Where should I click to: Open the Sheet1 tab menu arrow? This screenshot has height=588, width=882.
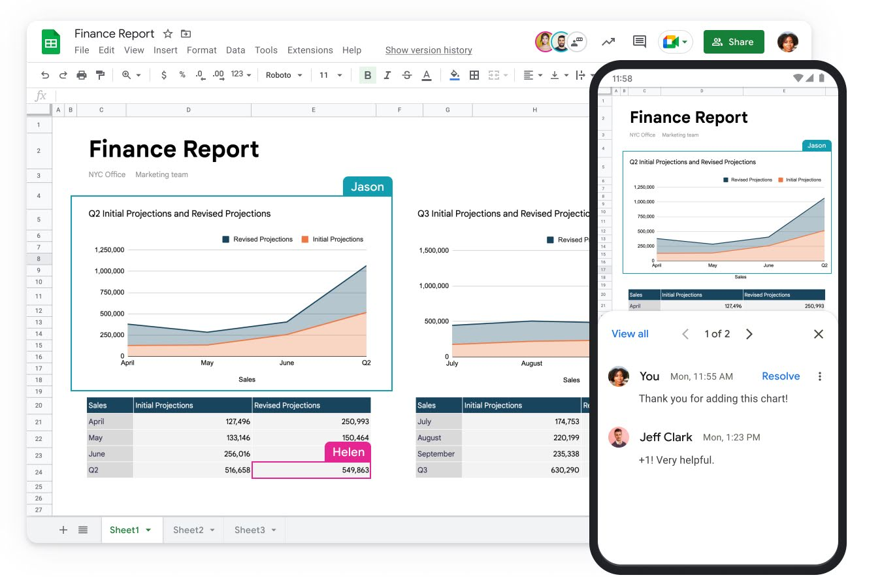[148, 530]
